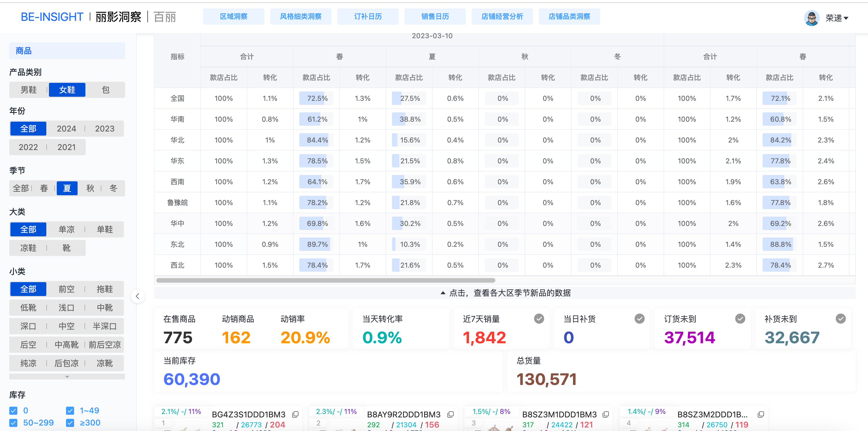This screenshot has width=868, height=431.
Task: Click the horizontal table scrollbar
Action: [326, 280]
